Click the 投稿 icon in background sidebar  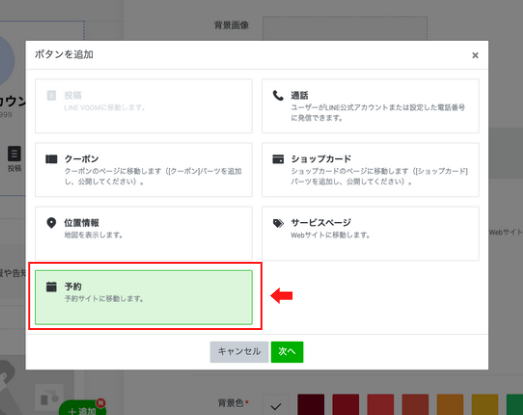[x=14, y=154]
